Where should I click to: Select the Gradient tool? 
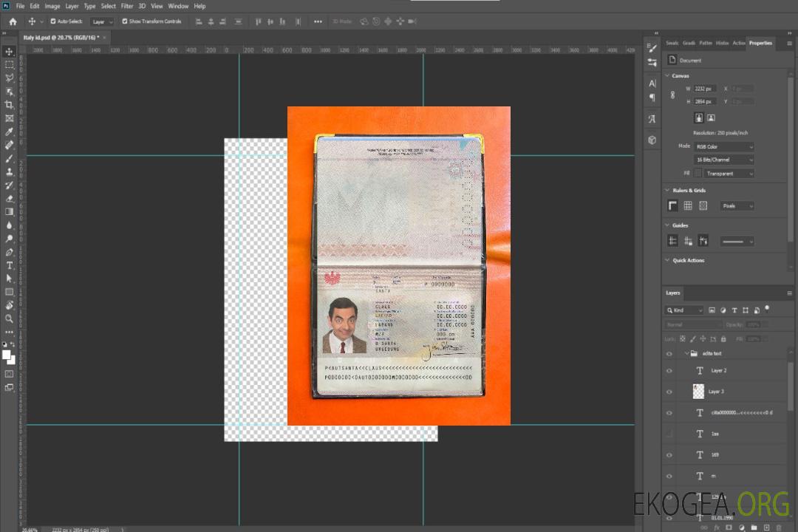pyautogui.click(x=9, y=212)
